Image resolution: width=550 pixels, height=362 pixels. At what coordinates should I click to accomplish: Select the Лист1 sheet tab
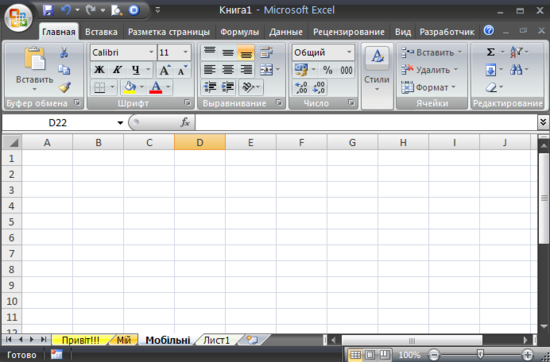pyautogui.click(x=216, y=340)
